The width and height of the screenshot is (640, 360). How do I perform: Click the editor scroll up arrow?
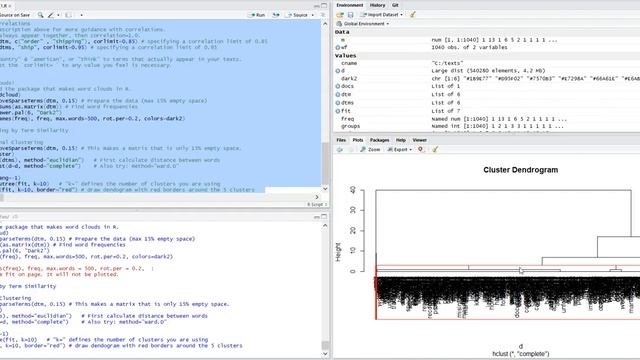click(x=325, y=24)
